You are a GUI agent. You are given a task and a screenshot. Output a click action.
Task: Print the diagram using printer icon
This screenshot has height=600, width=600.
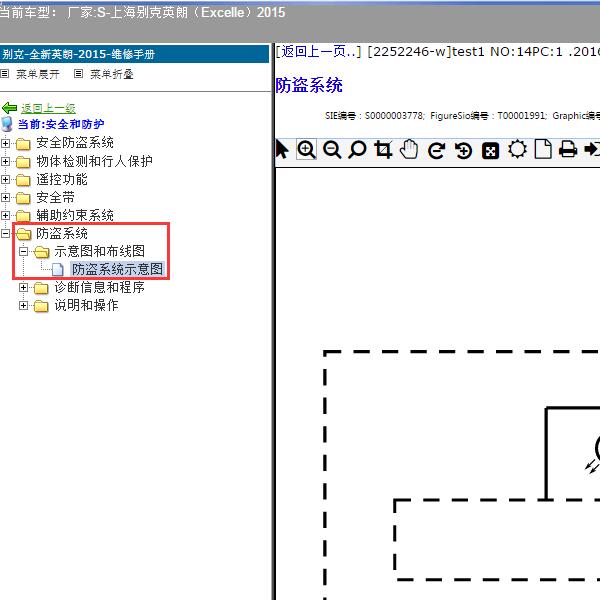(x=568, y=150)
